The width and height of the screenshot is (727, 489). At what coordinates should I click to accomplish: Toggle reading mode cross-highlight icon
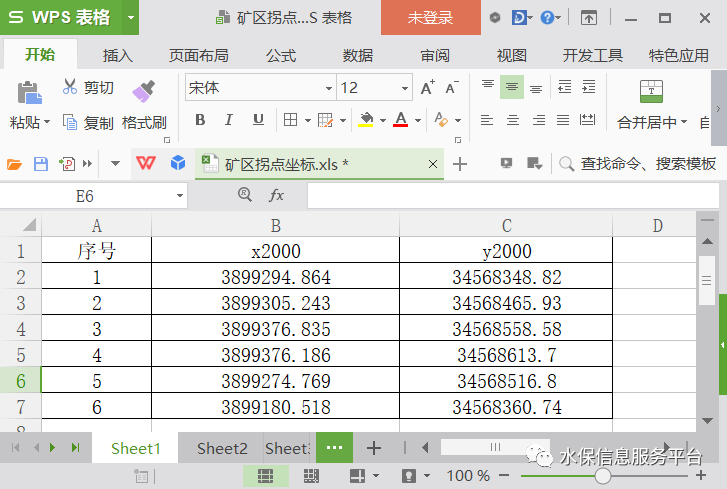pyautogui.click(x=358, y=476)
